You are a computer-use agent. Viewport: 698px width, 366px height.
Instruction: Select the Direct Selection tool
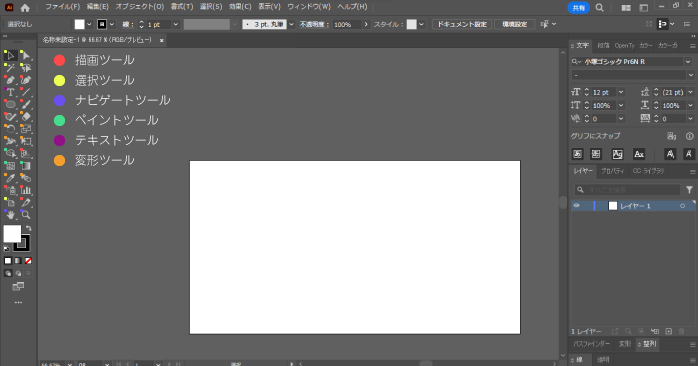point(26,56)
